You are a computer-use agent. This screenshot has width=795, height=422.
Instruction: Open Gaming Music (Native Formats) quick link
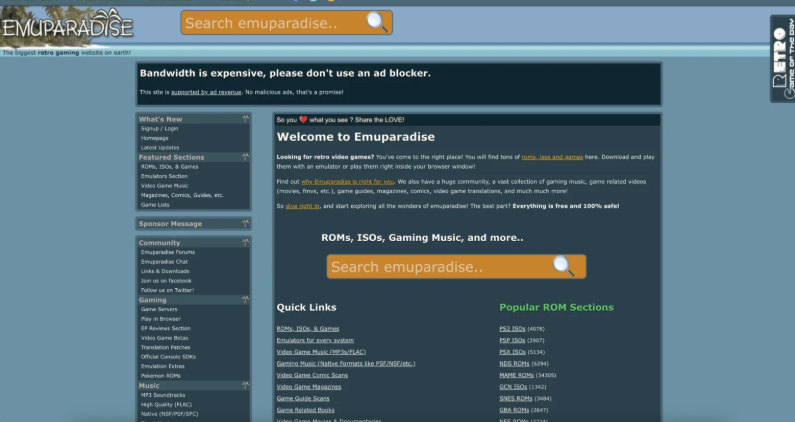346,364
